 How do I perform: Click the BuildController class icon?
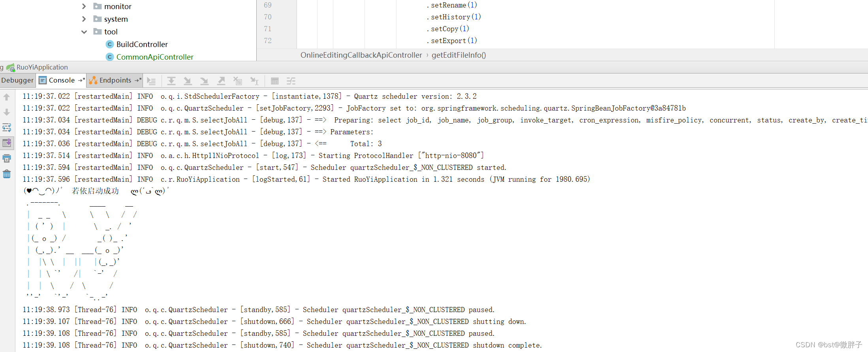(110, 44)
